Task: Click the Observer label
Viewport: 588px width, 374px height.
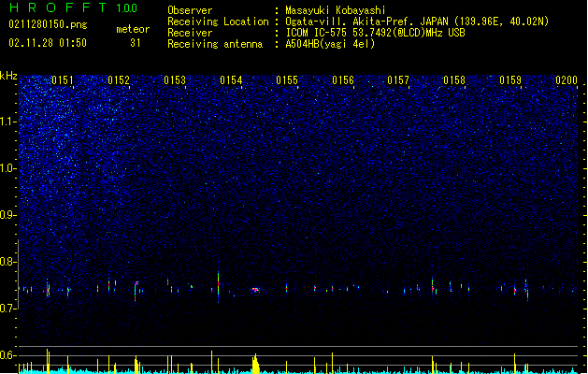Action: point(190,10)
